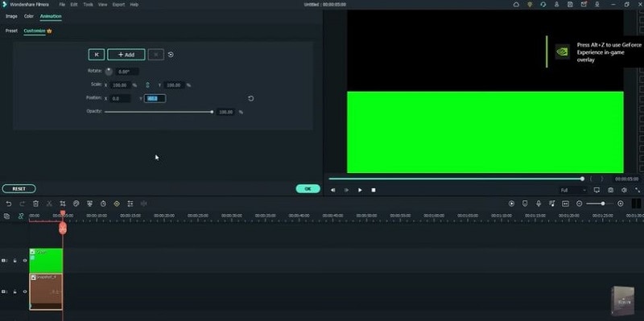This screenshot has height=321, width=644.
Task: Toggle lock on the green clip track
Action: [x=14, y=261]
